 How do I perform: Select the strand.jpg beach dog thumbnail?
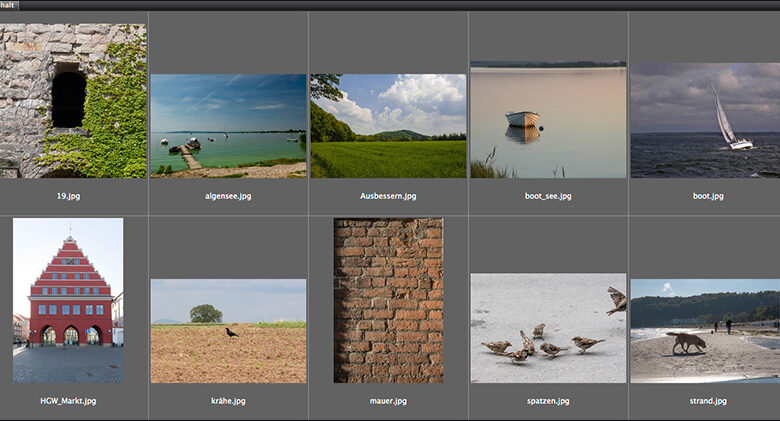click(704, 331)
